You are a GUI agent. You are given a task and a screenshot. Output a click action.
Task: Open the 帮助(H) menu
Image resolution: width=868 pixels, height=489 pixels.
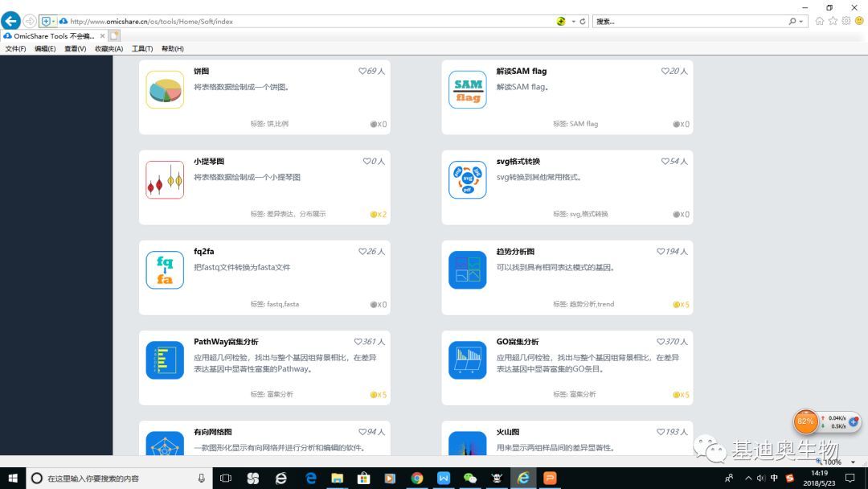(173, 49)
